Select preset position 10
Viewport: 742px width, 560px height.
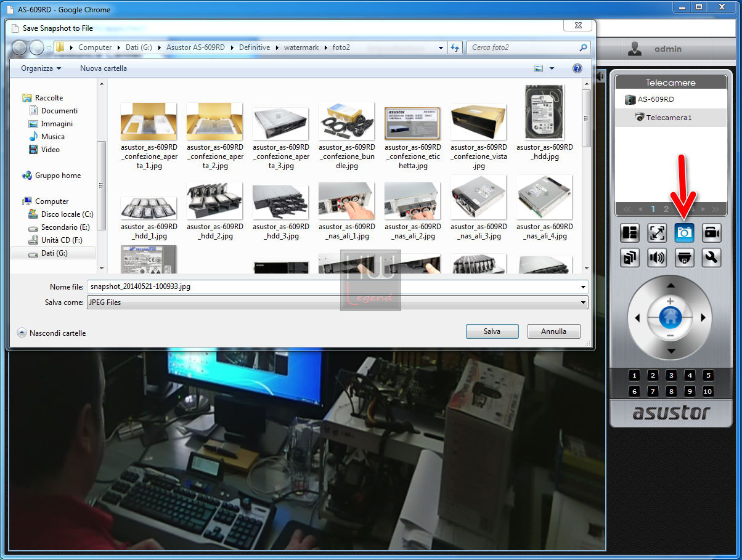coord(708,391)
